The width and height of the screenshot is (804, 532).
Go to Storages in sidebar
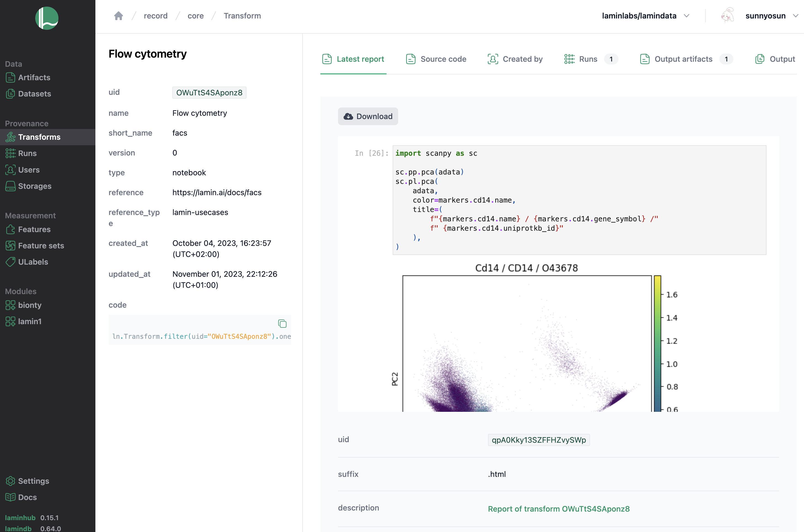pyautogui.click(x=35, y=186)
